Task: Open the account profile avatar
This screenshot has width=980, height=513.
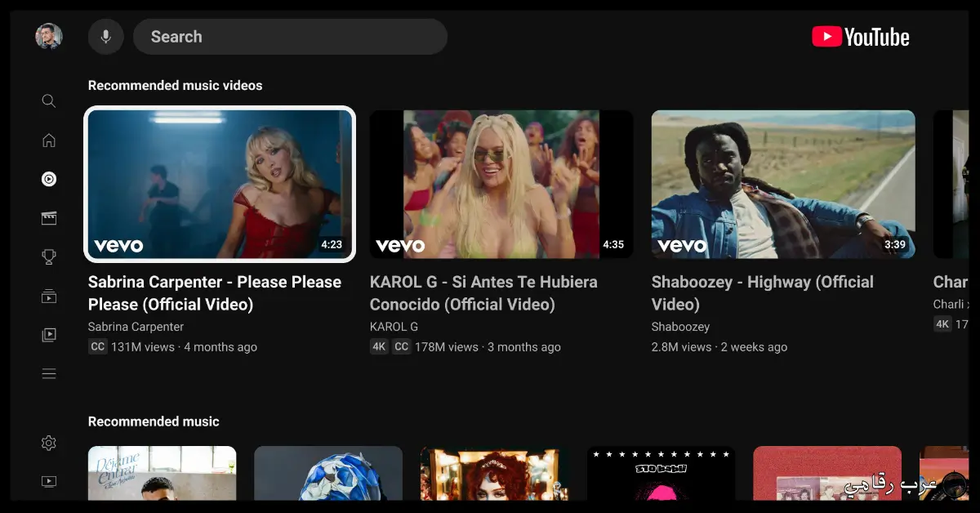Action: point(49,37)
